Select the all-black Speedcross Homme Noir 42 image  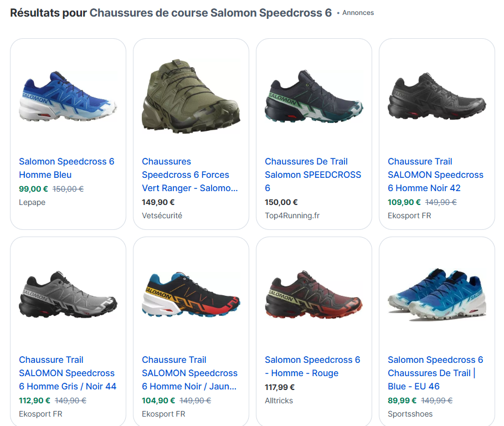tap(437, 96)
